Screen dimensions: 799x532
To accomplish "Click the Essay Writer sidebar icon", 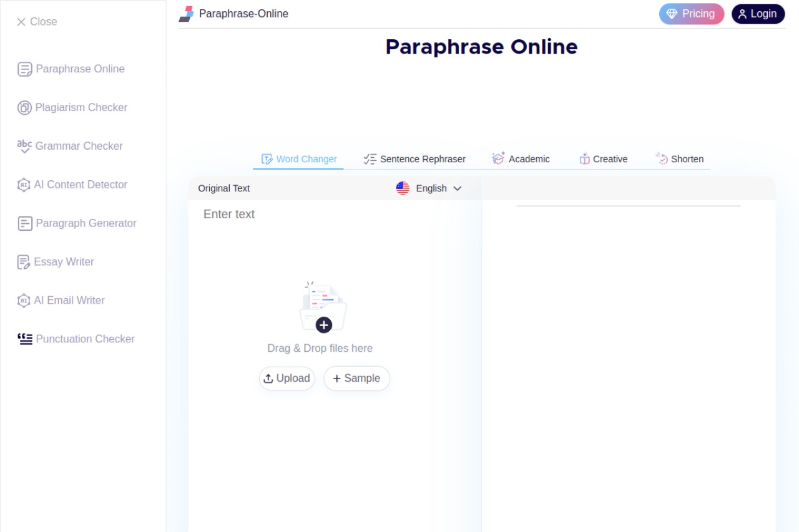I will click(24, 262).
